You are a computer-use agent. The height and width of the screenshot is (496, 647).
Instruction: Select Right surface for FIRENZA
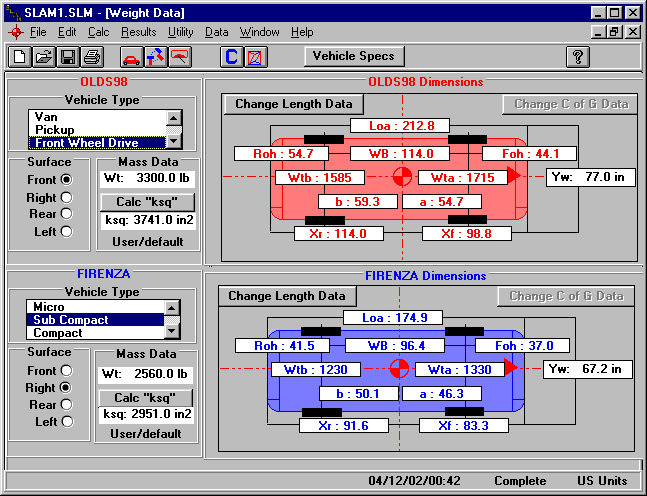[65, 387]
